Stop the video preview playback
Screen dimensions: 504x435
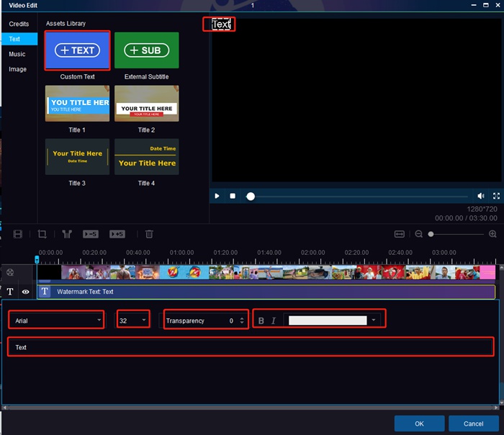pos(233,196)
